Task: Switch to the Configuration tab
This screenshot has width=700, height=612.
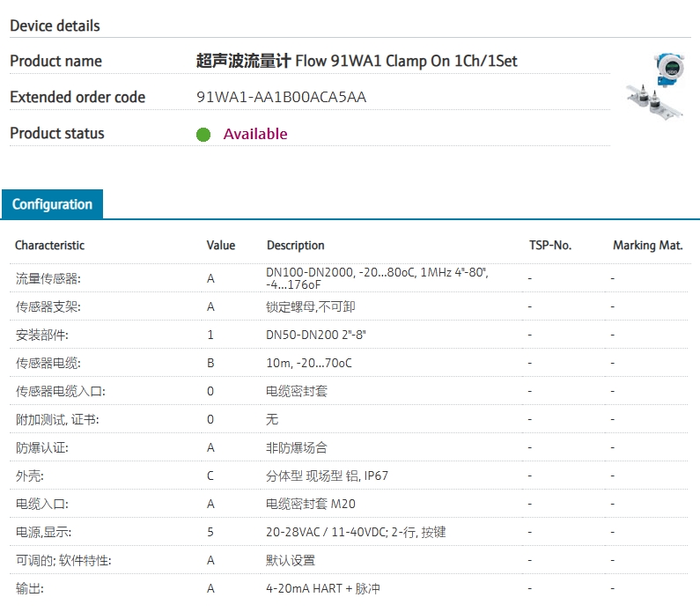Action: [x=52, y=204]
